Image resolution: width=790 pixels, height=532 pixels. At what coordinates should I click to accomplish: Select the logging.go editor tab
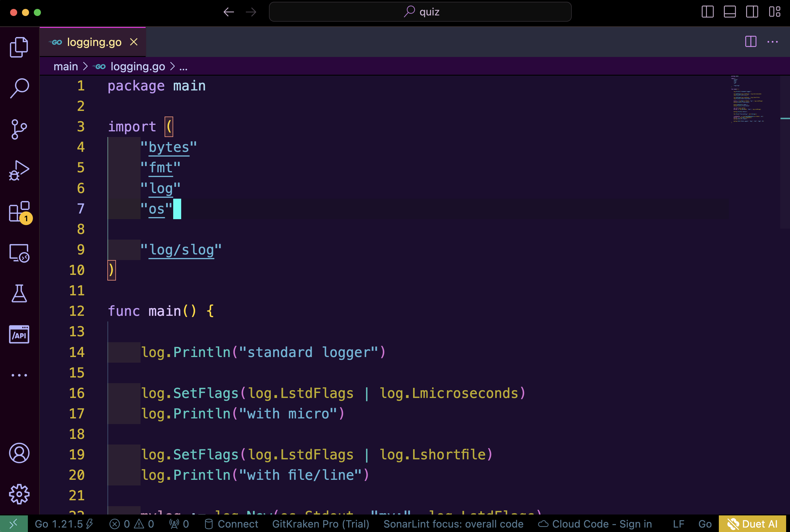coord(94,42)
